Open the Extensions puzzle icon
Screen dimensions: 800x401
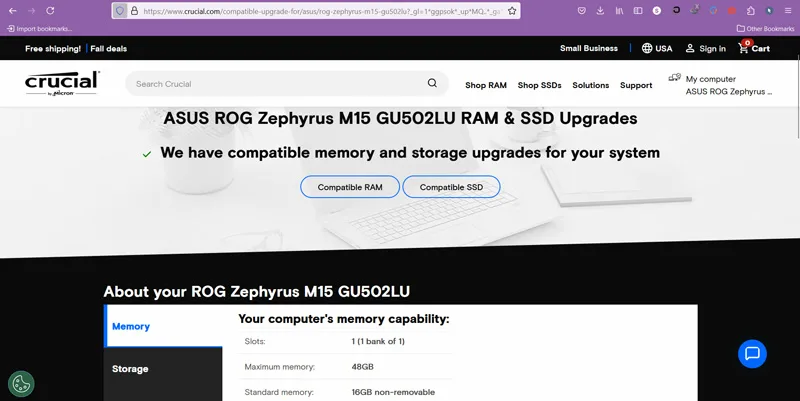(x=751, y=11)
